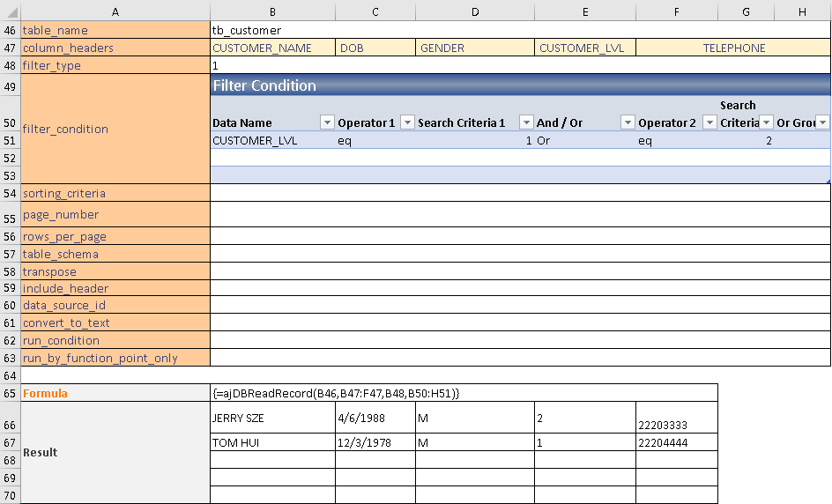Select column B header
The width and height of the screenshot is (832, 504).
[x=272, y=11]
